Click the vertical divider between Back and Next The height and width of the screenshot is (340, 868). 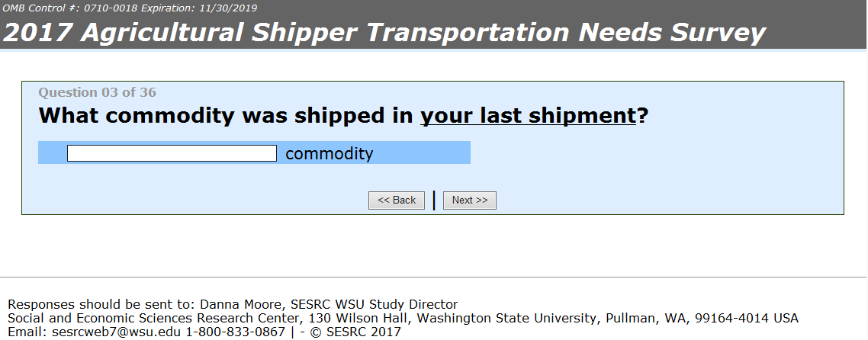(434, 200)
